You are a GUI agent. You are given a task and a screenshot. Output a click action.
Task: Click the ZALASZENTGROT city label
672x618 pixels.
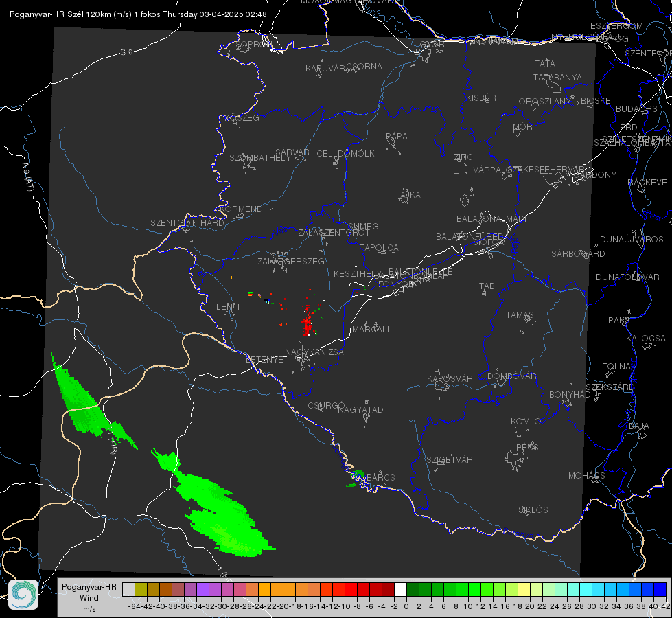pyautogui.click(x=334, y=233)
